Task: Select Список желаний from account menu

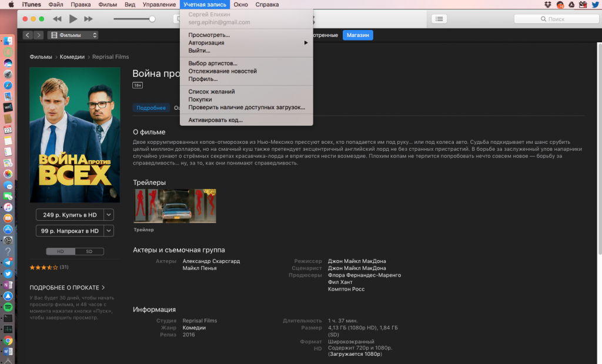Action: click(212, 92)
